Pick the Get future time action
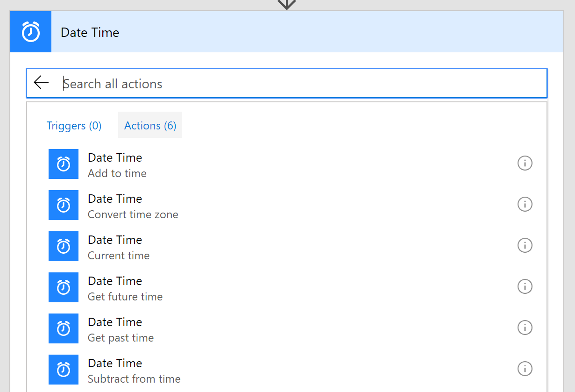The width and height of the screenshot is (575, 392). point(125,297)
